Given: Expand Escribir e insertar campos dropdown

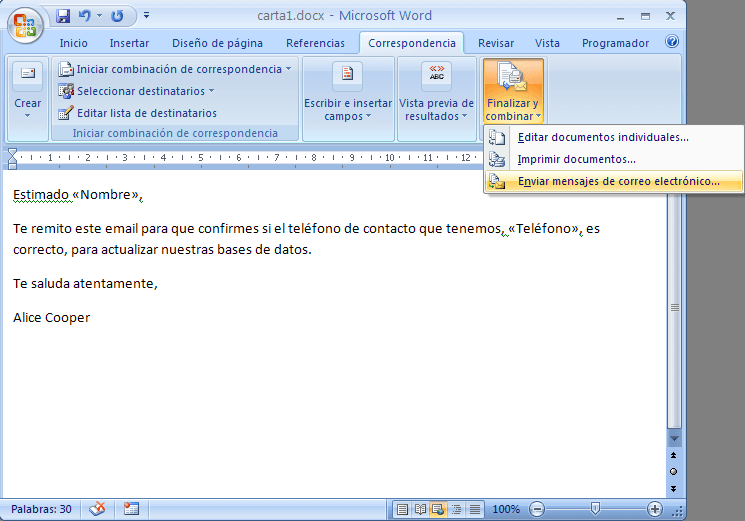Looking at the screenshot, I should click(x=368, y=116).
